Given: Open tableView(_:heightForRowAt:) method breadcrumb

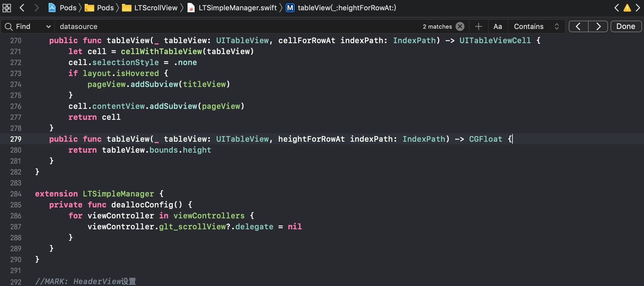Looking at the screenshot, I should [x=341, y=8].
